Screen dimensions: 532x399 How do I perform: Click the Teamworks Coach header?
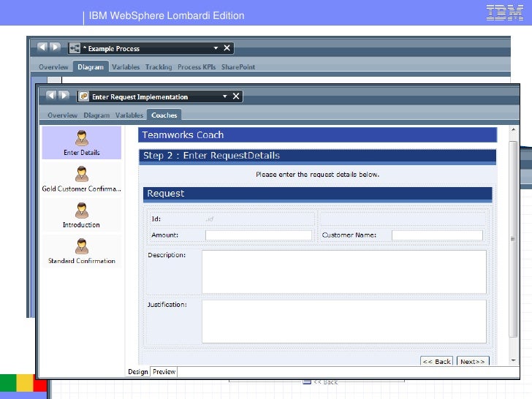(x=317, y=135)
